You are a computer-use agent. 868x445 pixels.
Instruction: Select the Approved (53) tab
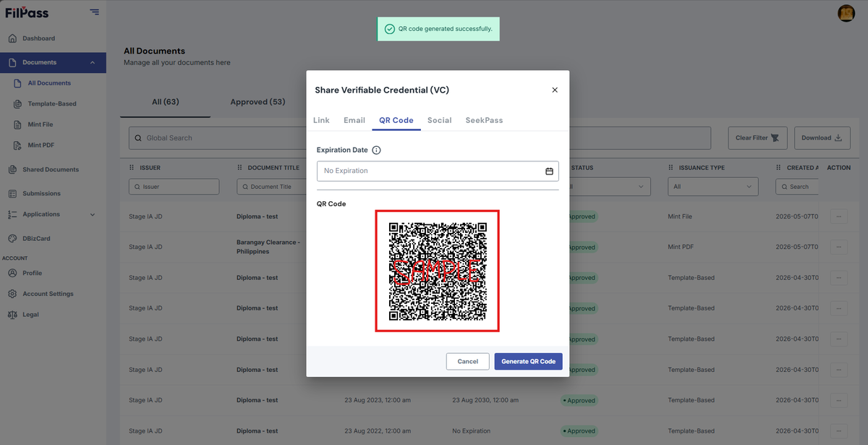click(x=258, y=102)
